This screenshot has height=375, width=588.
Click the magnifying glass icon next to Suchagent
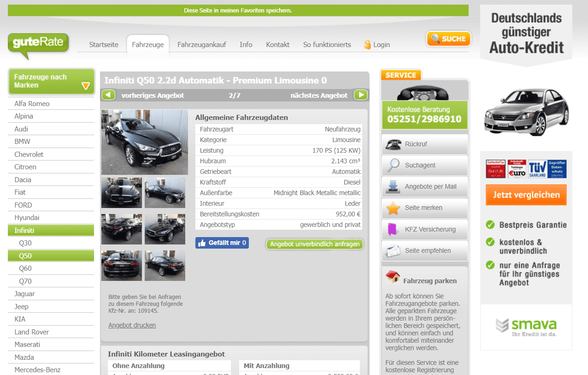(393, 165)
